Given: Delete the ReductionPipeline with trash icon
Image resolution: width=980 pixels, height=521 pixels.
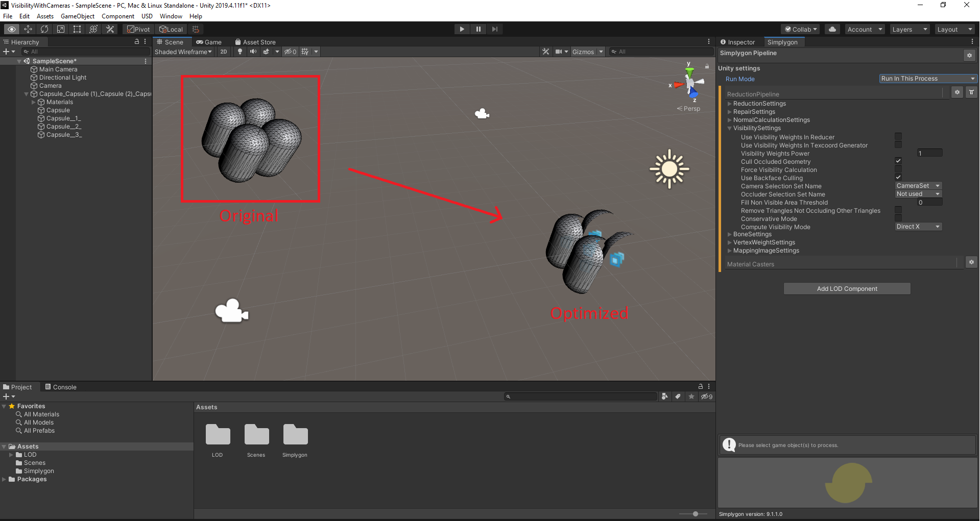Looking at the screenshot, I should click(x=971, y=92).
